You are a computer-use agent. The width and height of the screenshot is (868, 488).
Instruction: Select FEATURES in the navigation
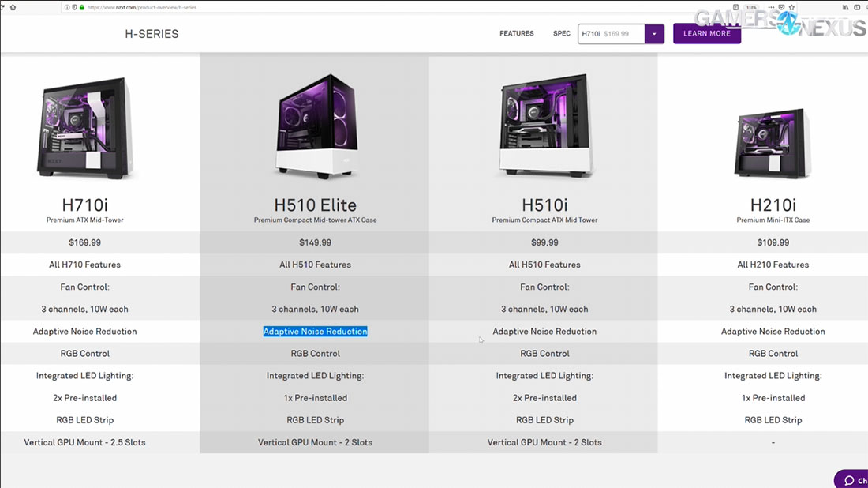[x=517, y=34]
